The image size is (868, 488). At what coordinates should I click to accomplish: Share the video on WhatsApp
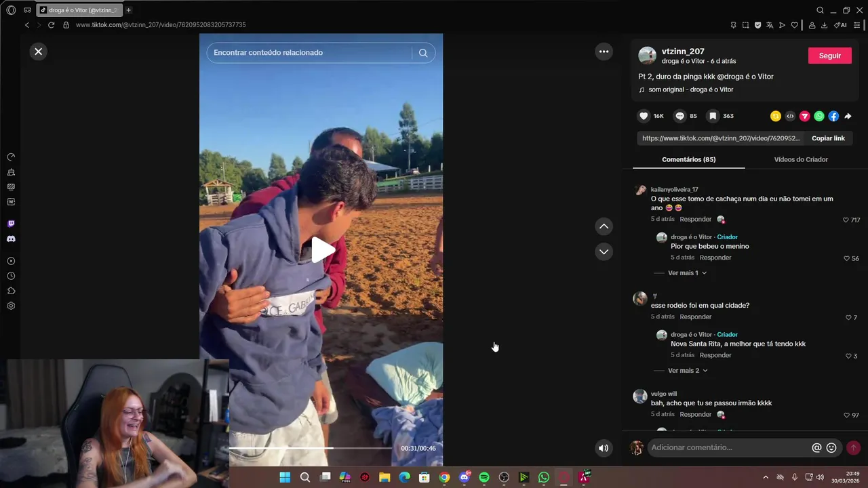pos(819,116)
